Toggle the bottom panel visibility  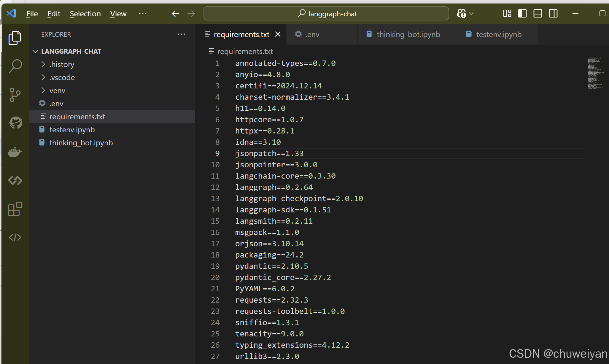(x=538, y=13)
